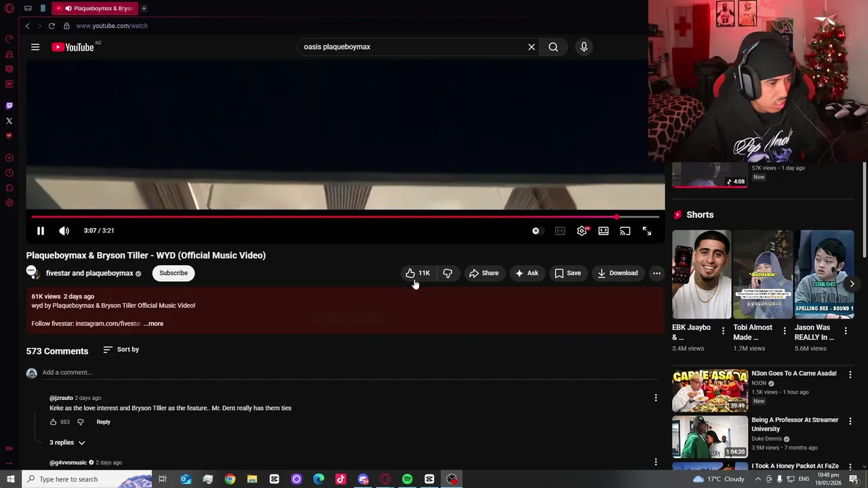Run search with the magnifier button
The width and height of the screenshot is (868, 488).
coord(553,47)
